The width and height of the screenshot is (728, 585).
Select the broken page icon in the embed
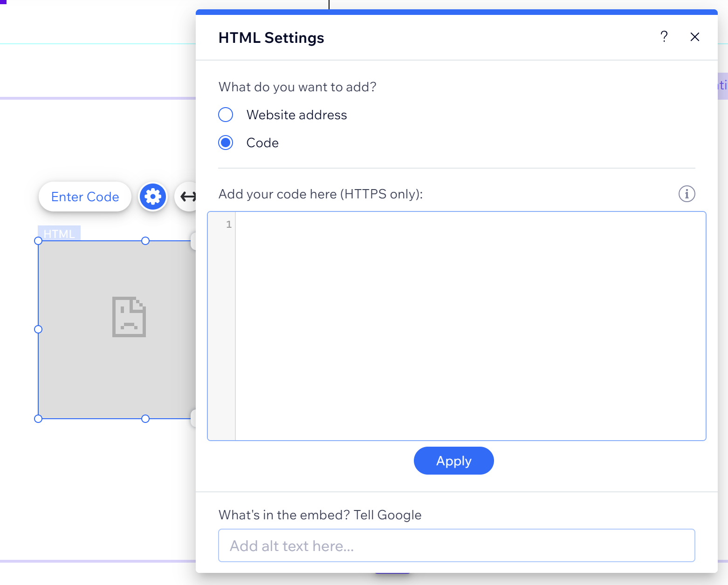click(129, 317)
